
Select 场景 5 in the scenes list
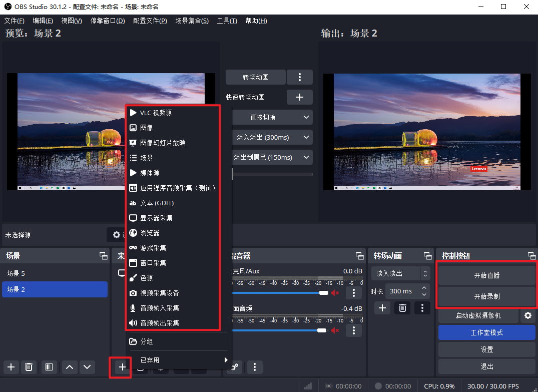(55, 274)
